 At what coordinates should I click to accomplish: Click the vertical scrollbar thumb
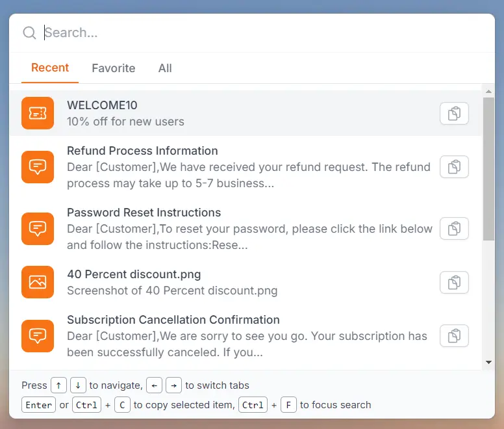point(488,169)
